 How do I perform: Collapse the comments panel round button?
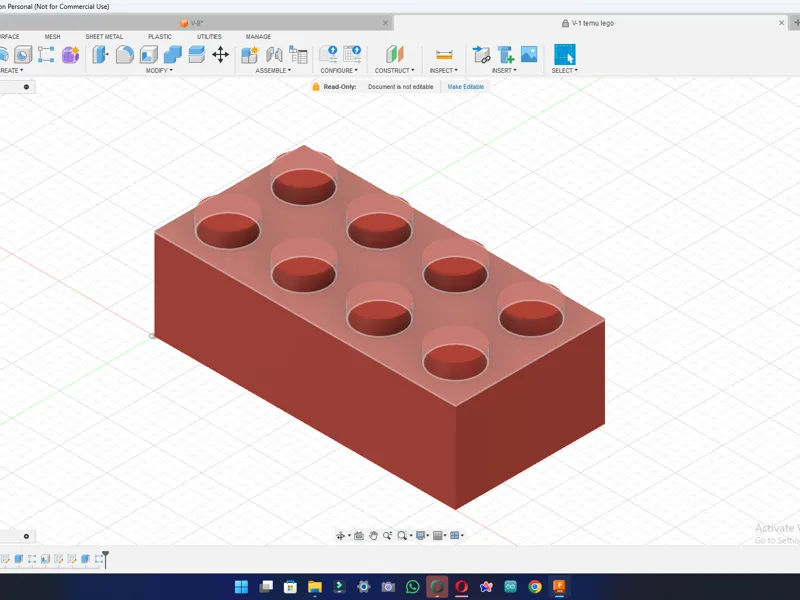click(x=27, y=536)
